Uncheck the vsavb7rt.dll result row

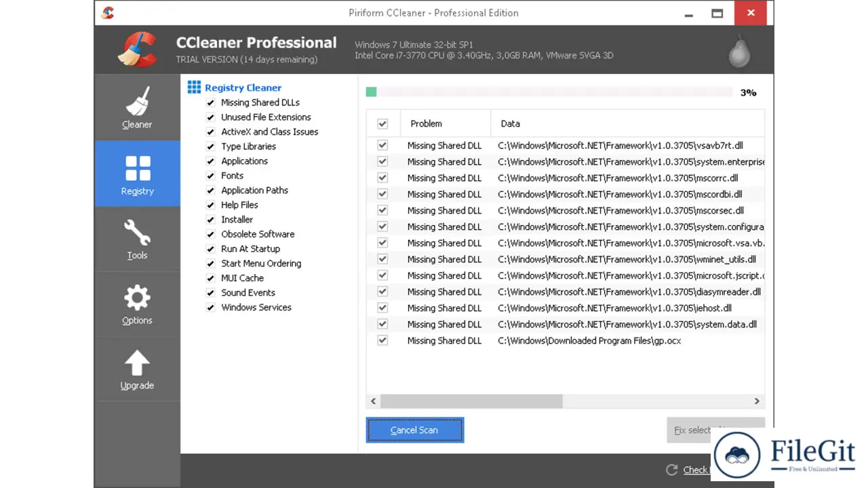[382, 145]
